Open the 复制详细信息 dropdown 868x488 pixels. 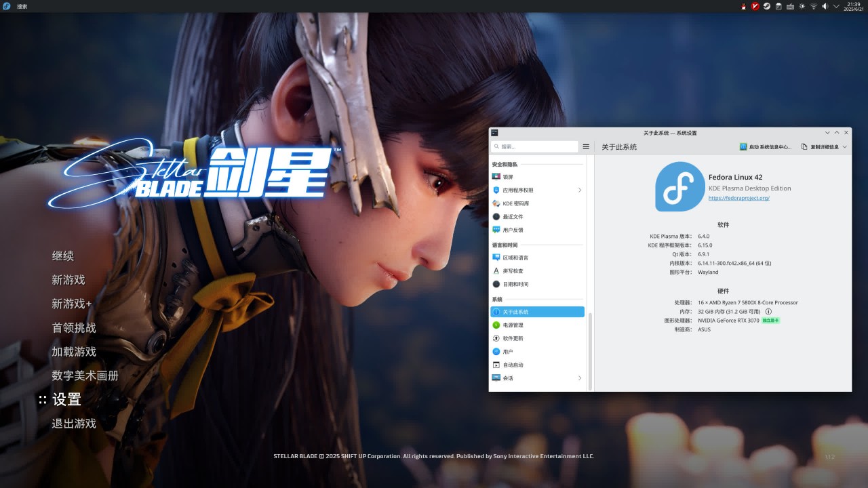(x=824, y=146)
